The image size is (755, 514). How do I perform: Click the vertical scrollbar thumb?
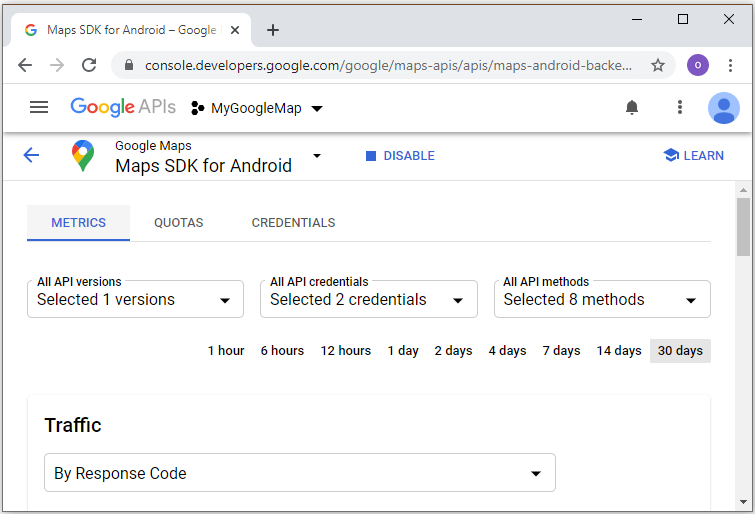click(743, 226)
